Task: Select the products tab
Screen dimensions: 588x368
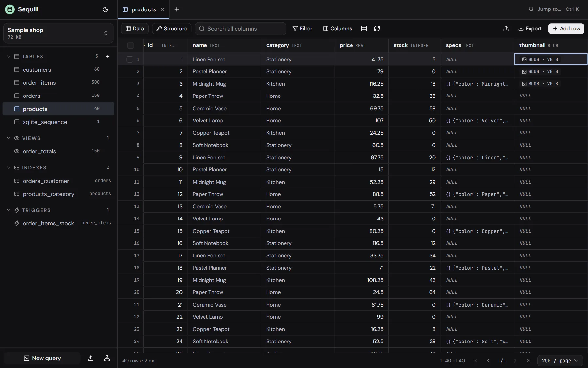Action: tap(143, 9)
